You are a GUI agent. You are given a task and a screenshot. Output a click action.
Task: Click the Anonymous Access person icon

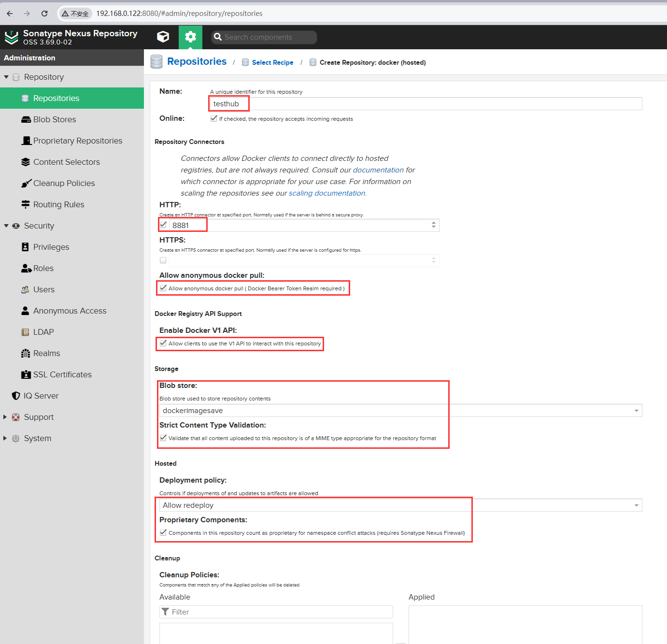(26, 311)
